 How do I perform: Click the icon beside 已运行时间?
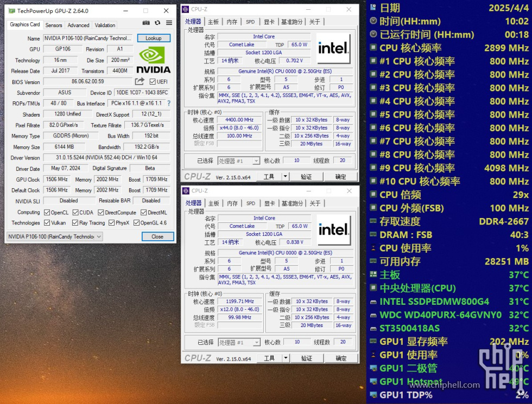pos(373,34)
